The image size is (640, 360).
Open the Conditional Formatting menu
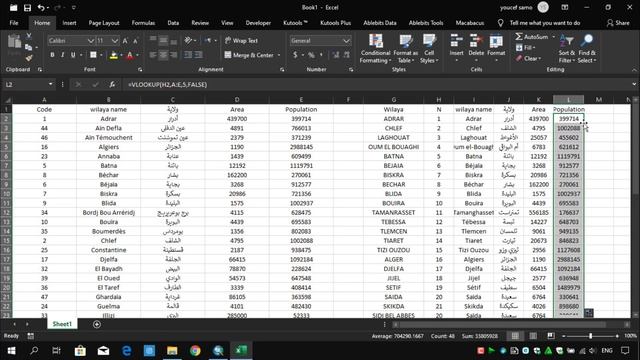(376, 49)
